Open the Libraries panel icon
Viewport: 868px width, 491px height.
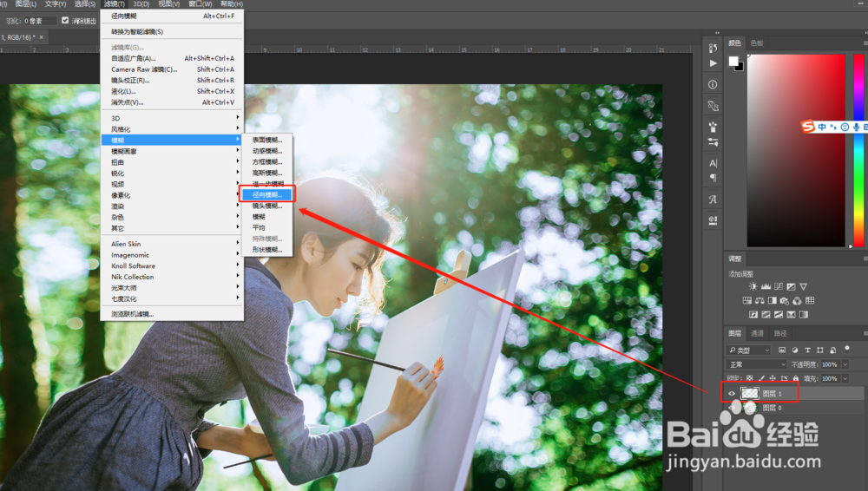713,220
